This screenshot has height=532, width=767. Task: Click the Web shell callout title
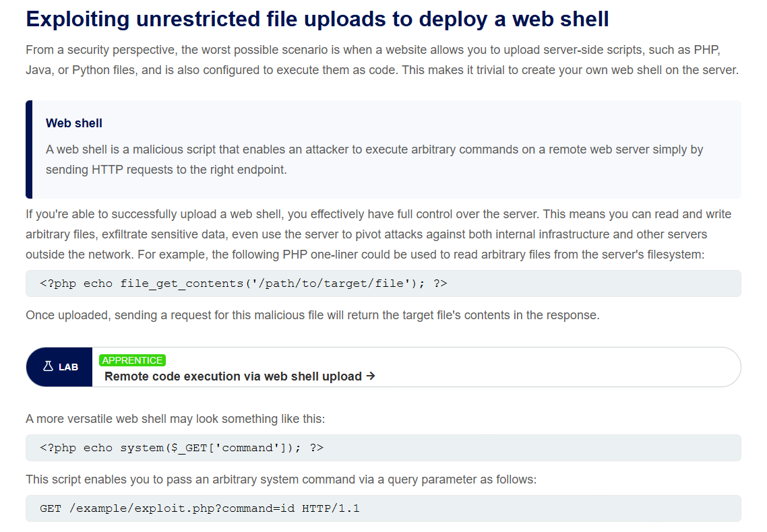[74, 123]
